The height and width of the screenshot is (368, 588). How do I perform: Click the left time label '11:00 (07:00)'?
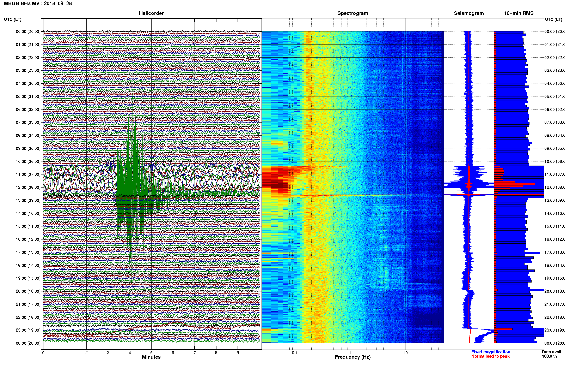point(28,174)
